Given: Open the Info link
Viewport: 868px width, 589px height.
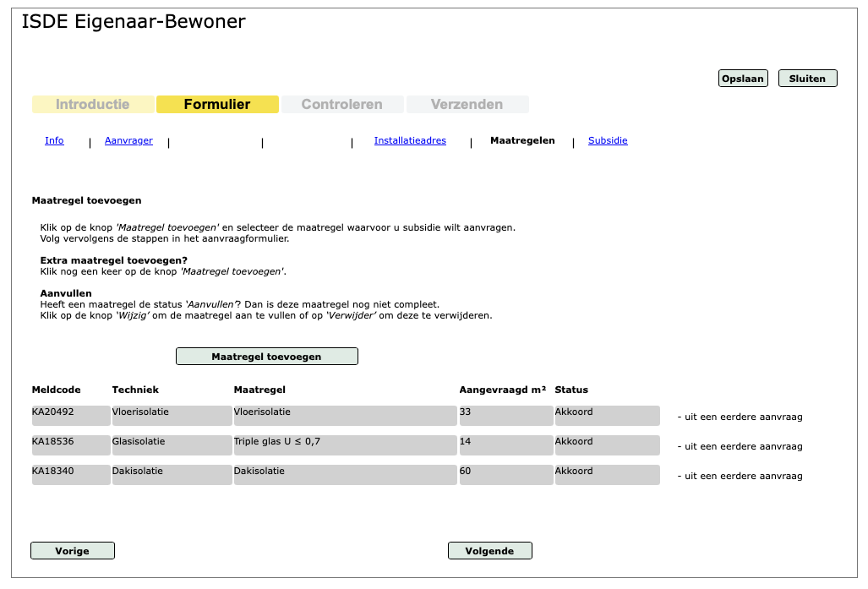Looking at the screenshot, I should 54,141.
